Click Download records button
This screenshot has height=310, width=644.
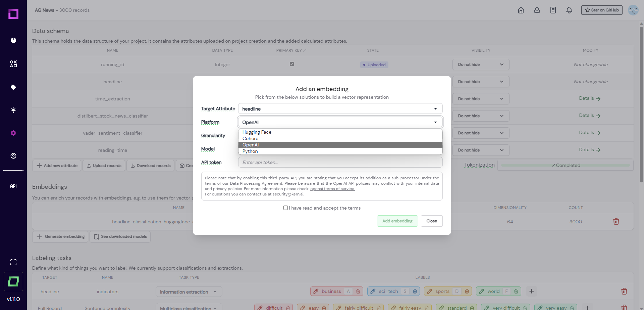click(150, 166)
